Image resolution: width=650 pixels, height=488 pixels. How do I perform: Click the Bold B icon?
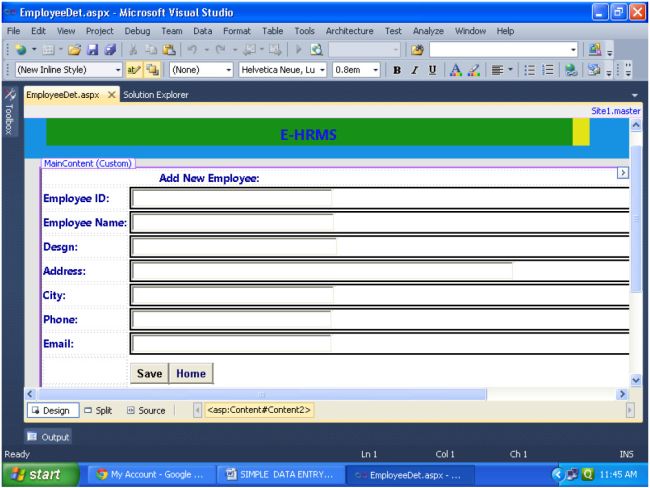click(x=397, y=70)
